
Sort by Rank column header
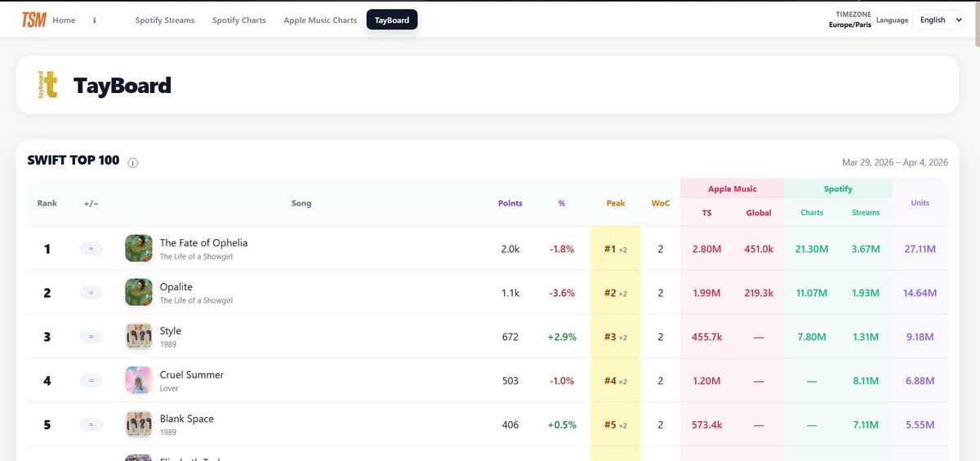click(47, 203)
